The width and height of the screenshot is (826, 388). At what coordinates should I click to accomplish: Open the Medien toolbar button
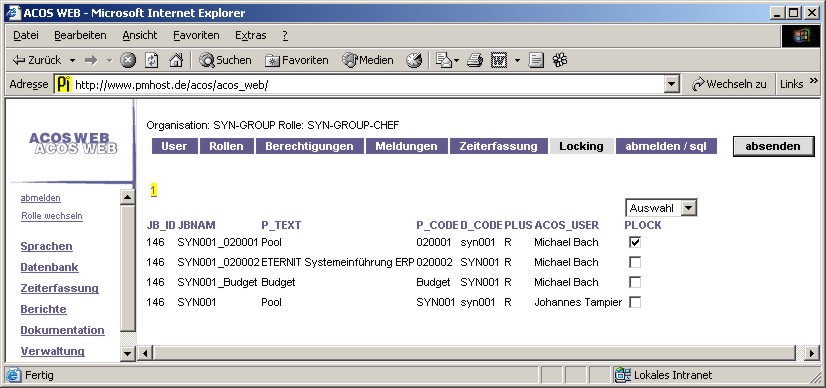[x=368, y=61]
